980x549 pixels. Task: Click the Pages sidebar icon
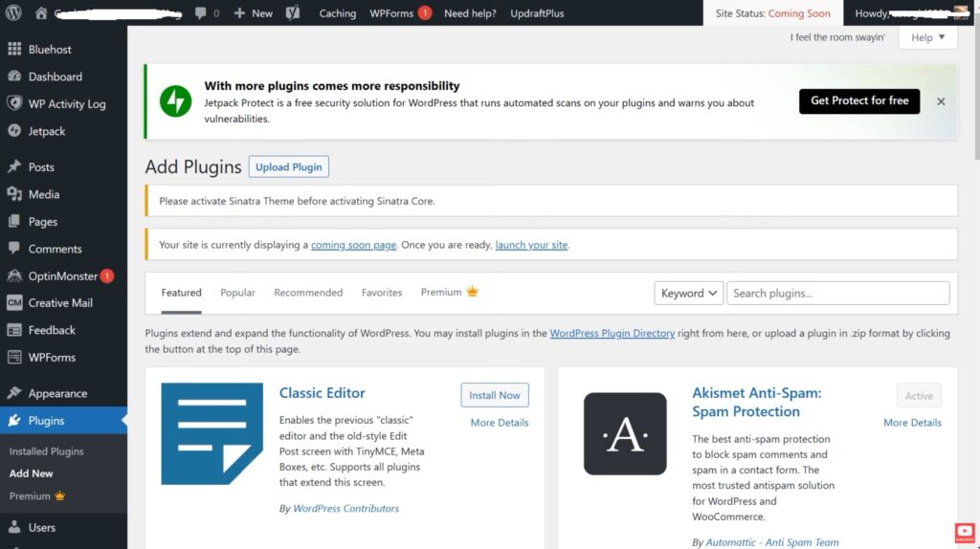click(14, 221)
